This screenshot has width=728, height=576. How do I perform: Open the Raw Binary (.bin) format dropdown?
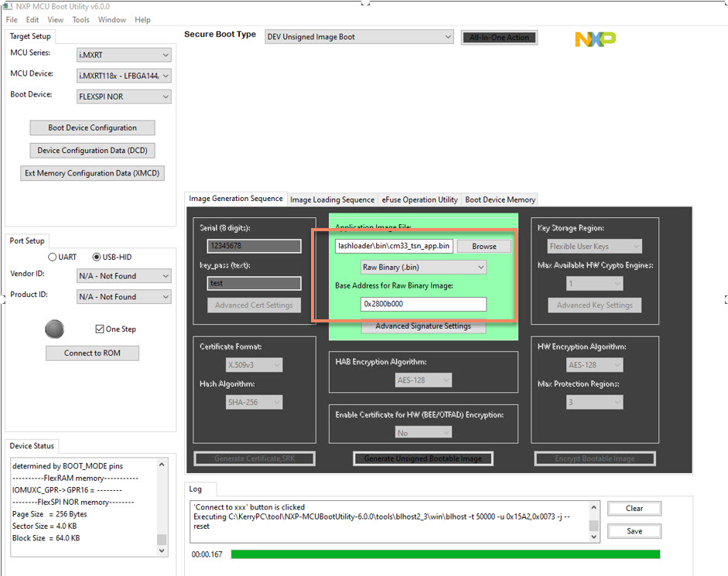click(x=422, y=267)
